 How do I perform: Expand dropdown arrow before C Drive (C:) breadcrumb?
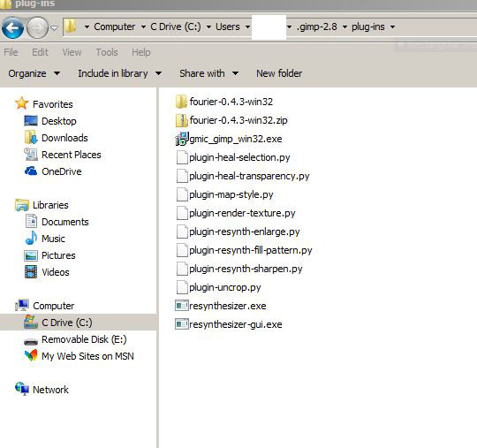click(143, 27)
